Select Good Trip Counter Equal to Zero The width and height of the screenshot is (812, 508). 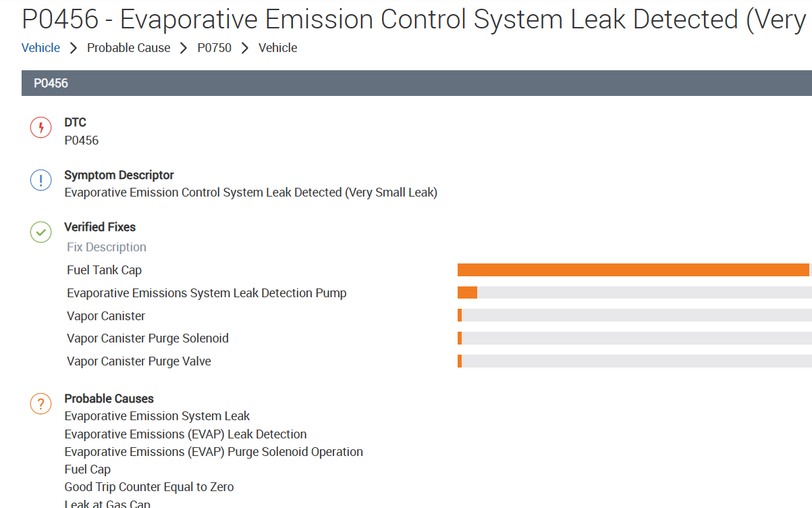click(x=149, y=487)
